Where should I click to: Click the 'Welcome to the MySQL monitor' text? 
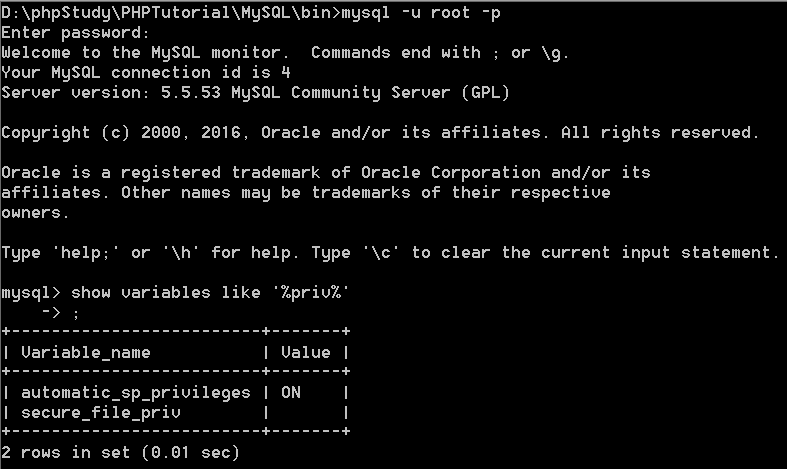tap(146, 53)
